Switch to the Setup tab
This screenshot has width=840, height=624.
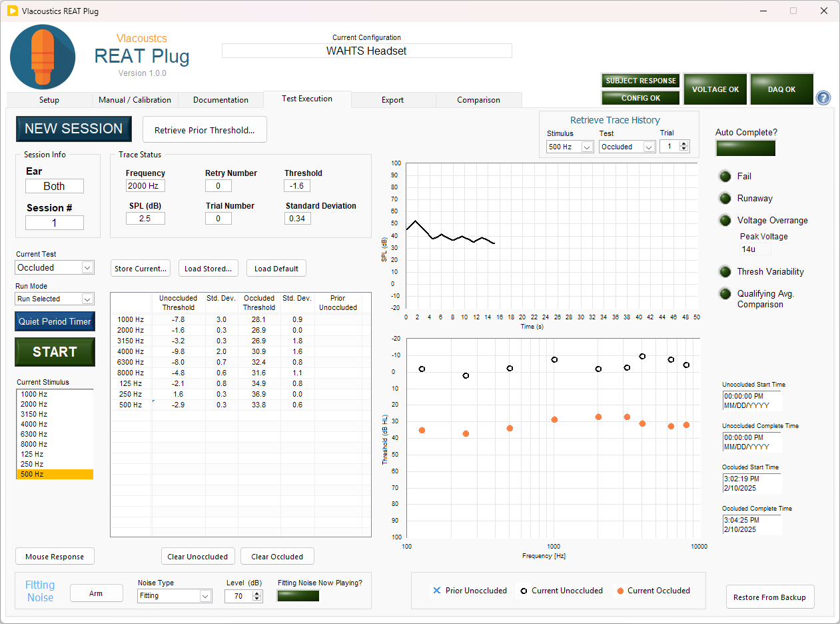pos(49,100)
